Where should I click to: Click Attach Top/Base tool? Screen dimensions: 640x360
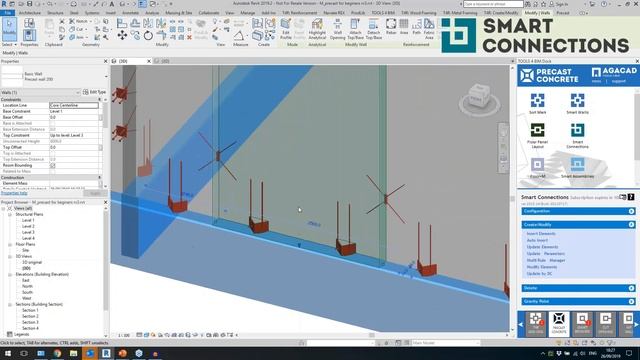pyautogui.click(x=356, y=29)
